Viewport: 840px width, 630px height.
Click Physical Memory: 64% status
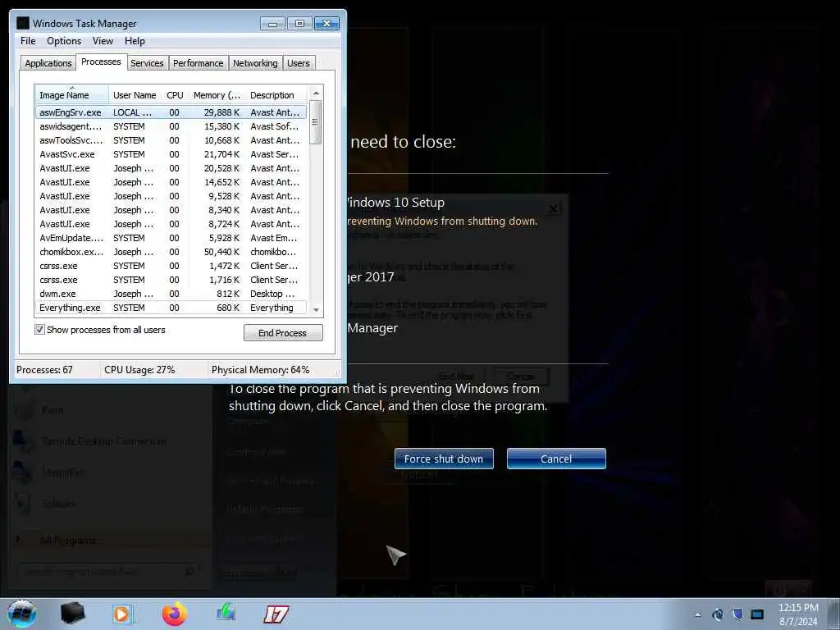[260, 370]
